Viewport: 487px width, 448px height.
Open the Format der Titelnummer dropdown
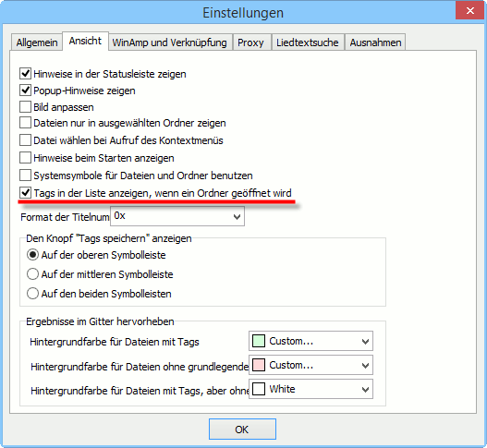coord(177,216)
